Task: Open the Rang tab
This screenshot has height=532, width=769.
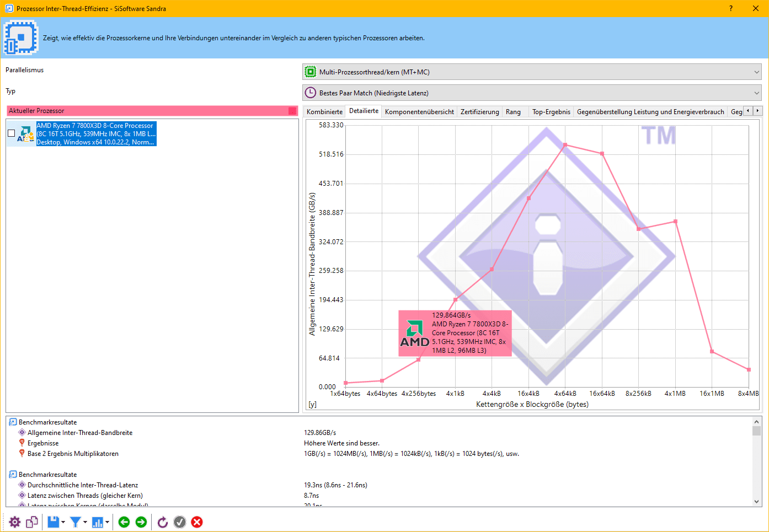Action: coord(513,112)
